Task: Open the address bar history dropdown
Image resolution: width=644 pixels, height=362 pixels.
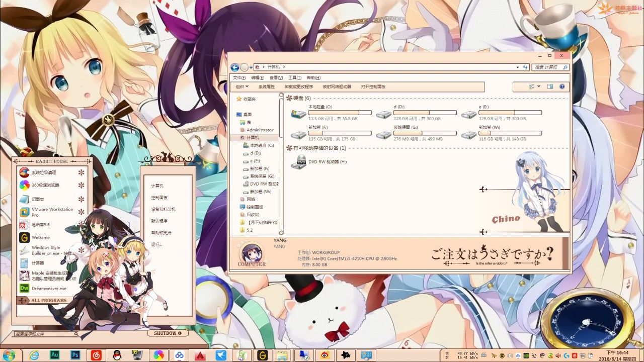Action: (x=519, y=67)
